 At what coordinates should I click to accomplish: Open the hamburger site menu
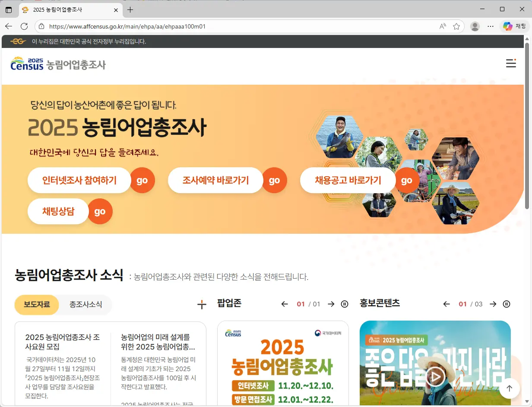tap(511, 63)
